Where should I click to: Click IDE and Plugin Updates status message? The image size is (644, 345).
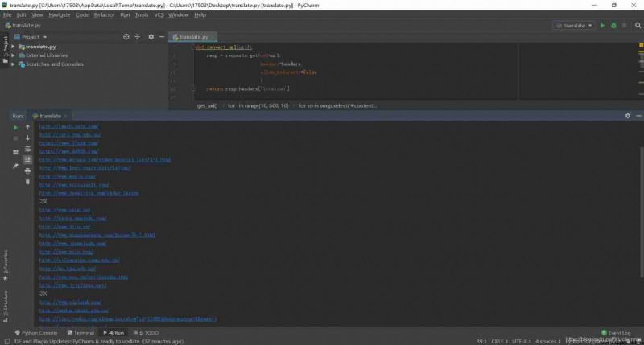[98, 341]
